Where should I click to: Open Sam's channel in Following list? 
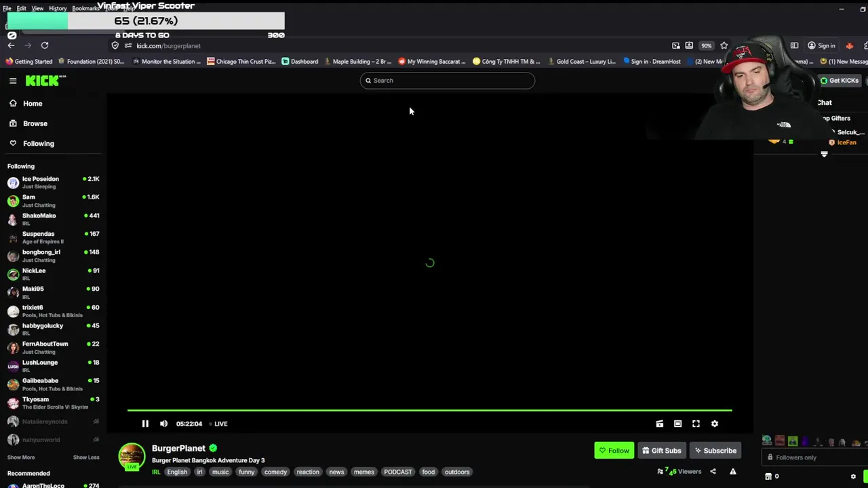click(x=53, y=201)
